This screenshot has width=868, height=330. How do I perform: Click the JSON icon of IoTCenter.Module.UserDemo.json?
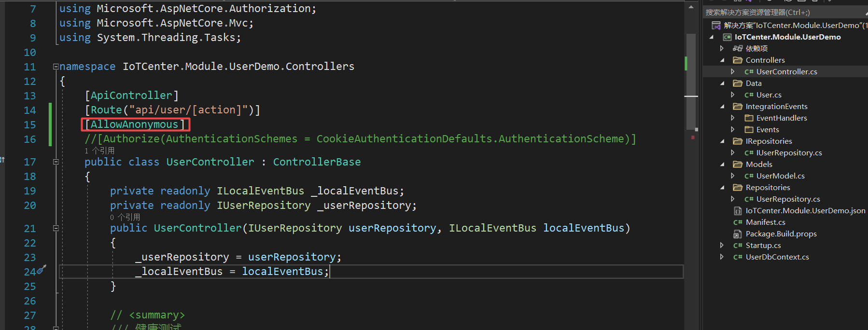tap(737, 211)
